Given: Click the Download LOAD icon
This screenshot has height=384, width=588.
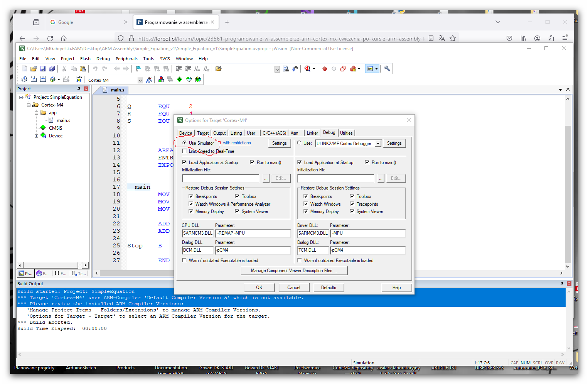Looking at the screenshot, I should click(x=79, y=80).
